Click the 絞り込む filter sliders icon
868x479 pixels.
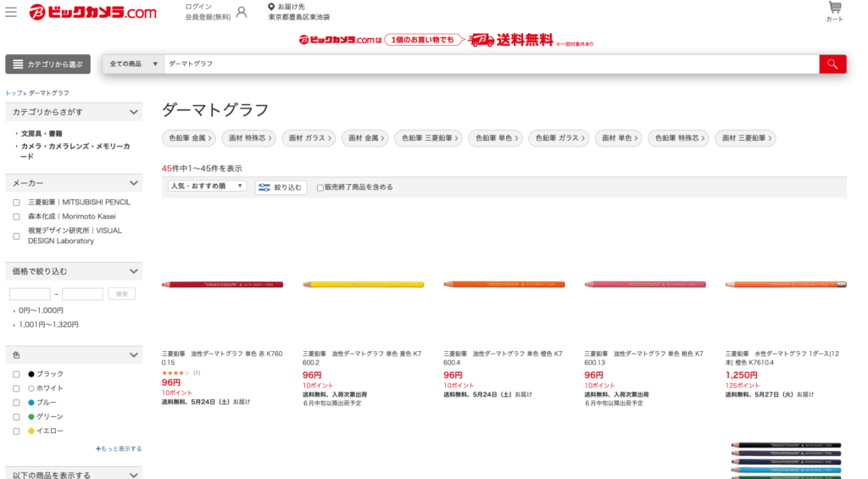[x=264, y=187]
